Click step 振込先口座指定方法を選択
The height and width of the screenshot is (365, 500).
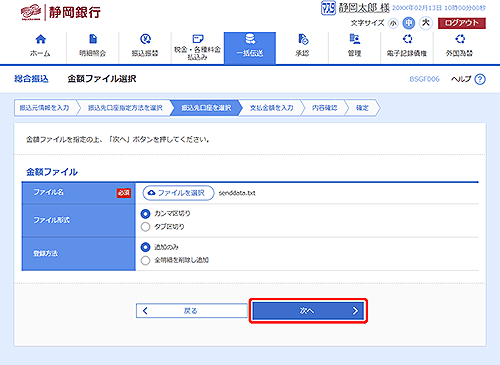tap(125, 108)
